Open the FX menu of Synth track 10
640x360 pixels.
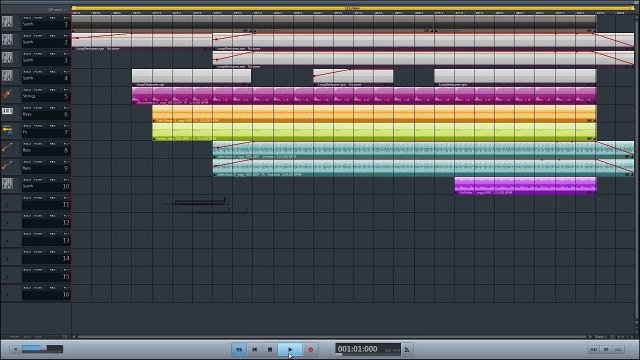tap(66, 180)
